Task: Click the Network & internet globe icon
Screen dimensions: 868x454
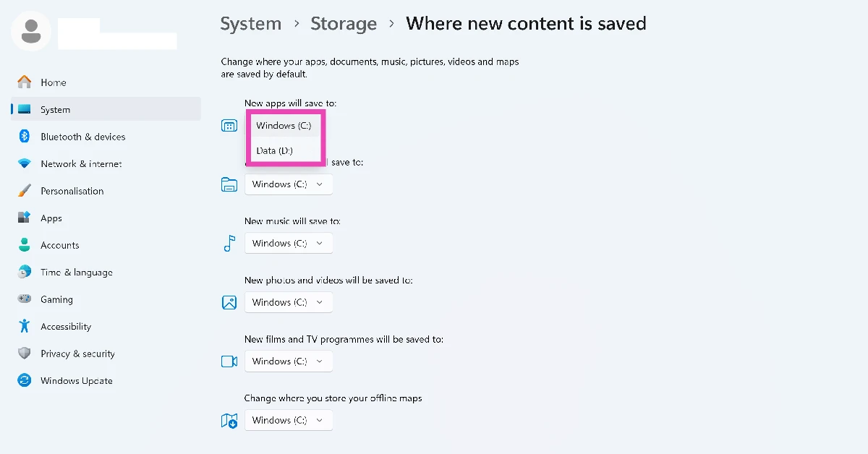Action: pos(25,163)
